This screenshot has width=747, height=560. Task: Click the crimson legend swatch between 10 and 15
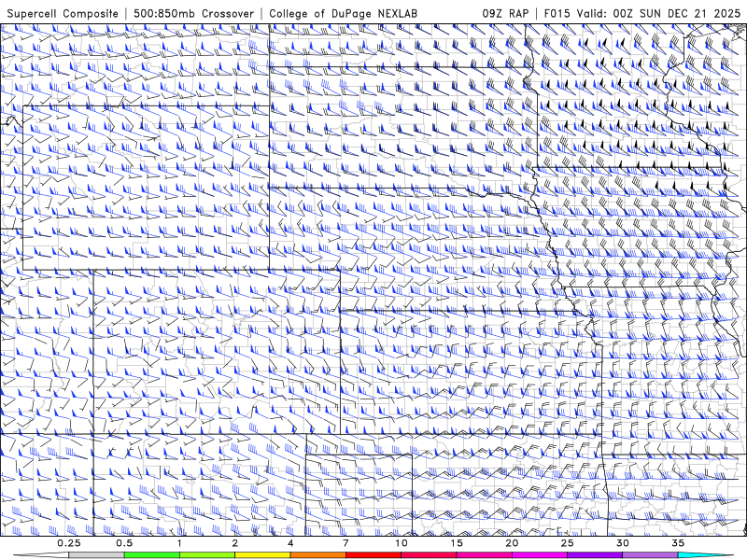coord(429,555)
